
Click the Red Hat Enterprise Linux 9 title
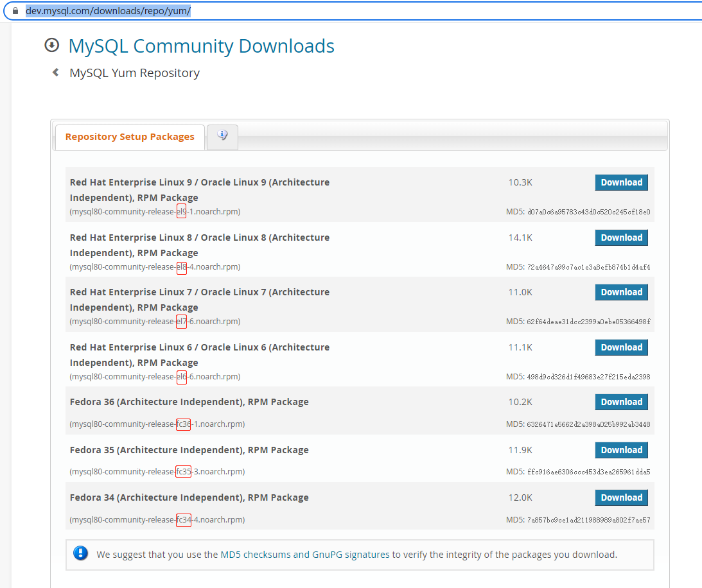[x=200, y=190]
